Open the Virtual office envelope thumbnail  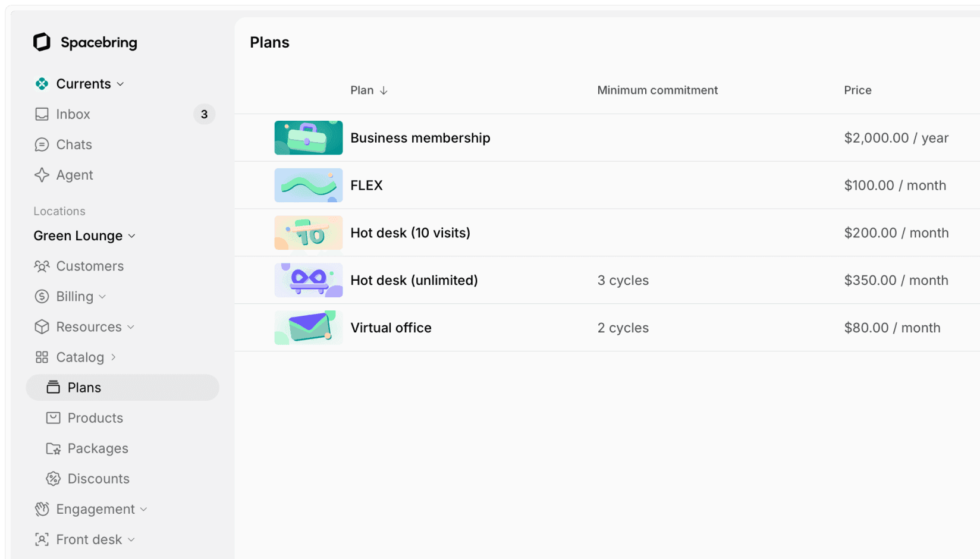[309, 328]
